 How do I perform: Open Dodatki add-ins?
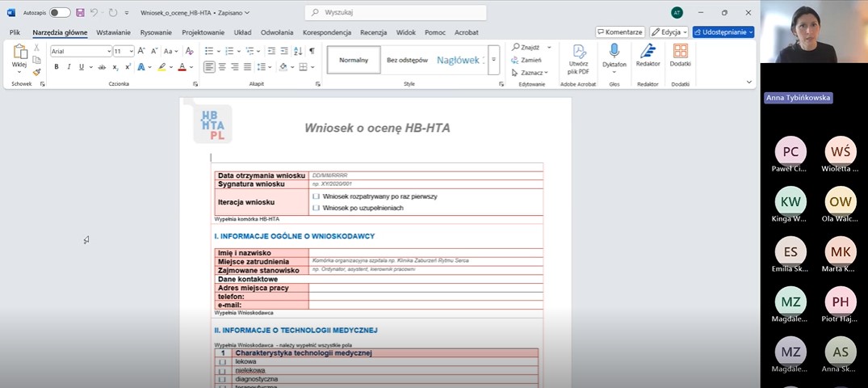681,56
